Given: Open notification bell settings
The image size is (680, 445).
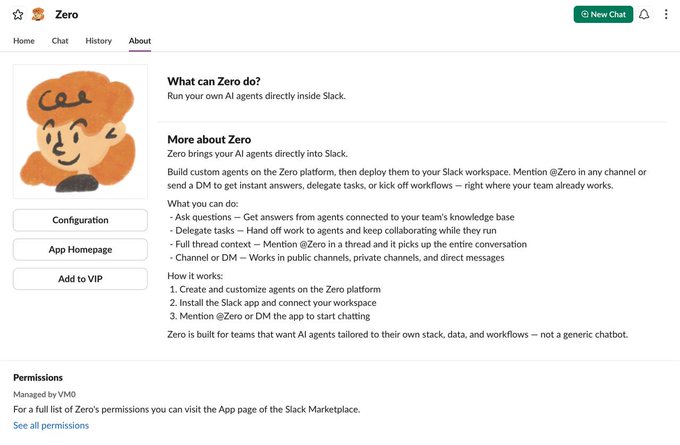Looking at the screenshot, I should pyautogui.click(x=644, y=14).
